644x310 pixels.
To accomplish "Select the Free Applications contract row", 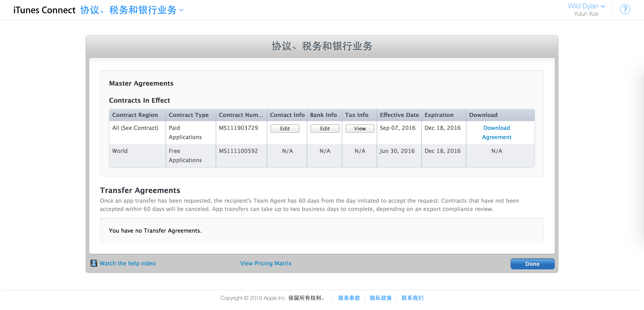I will 185,155.
